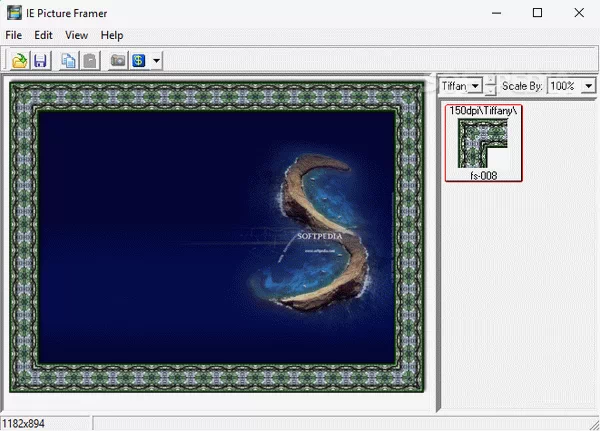Image resolution: width=600 pixels, height=431 pixels.
Task: Open the File menu
Action: [x=14, y=35]
